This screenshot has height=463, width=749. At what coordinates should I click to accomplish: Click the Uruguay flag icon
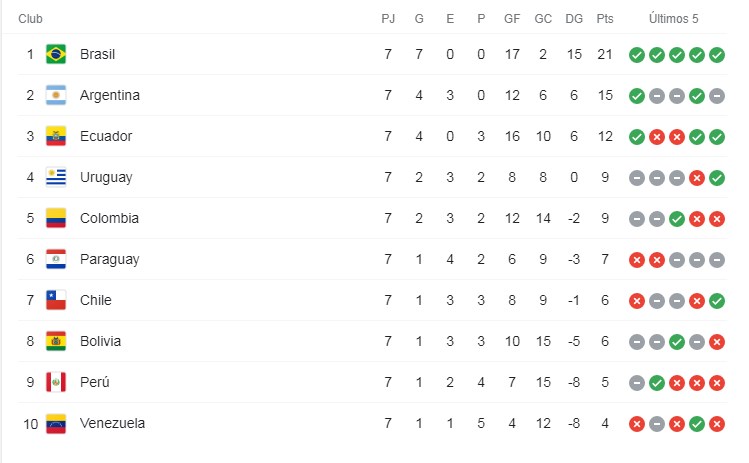[x=56, y=177]
